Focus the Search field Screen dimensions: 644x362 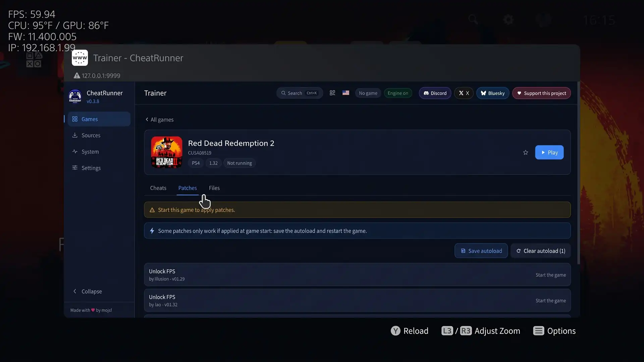click(300, 93)
